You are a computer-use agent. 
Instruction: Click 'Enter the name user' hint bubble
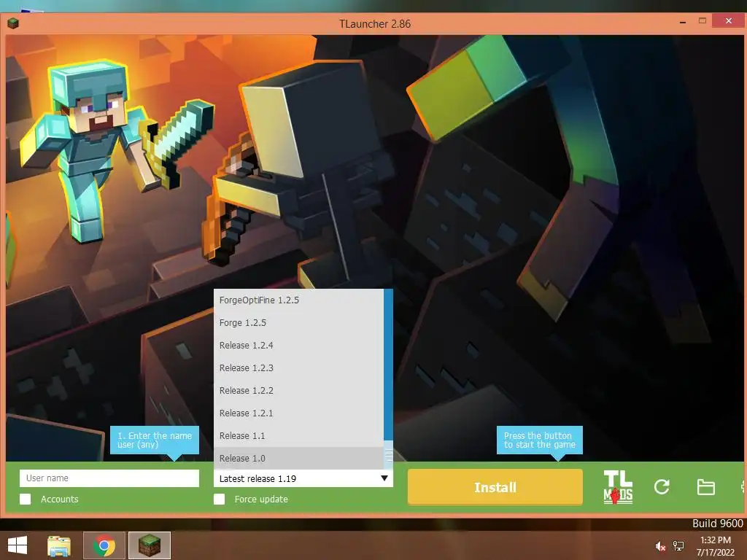(155, 440)
